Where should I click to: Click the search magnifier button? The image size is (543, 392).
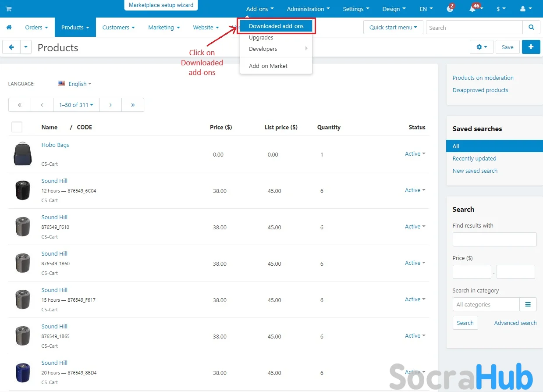pyautogui.click(x=531, y=27)
